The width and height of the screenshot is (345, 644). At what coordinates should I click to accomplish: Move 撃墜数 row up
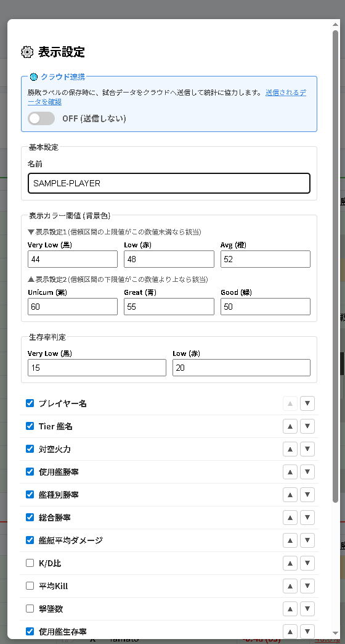pos(290,609)
